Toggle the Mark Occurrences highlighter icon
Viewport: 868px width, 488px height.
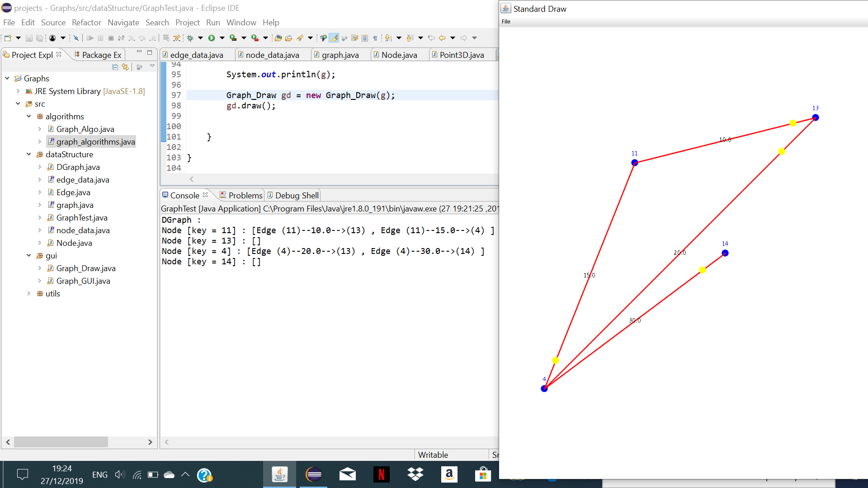(334, 38)
